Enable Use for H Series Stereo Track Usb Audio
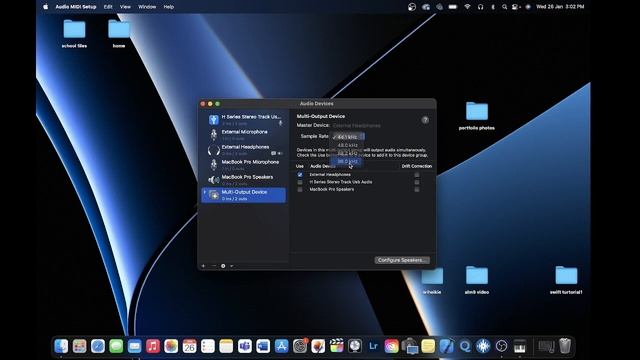The width and height of the screenshot is (640, 360). (300, 182)
